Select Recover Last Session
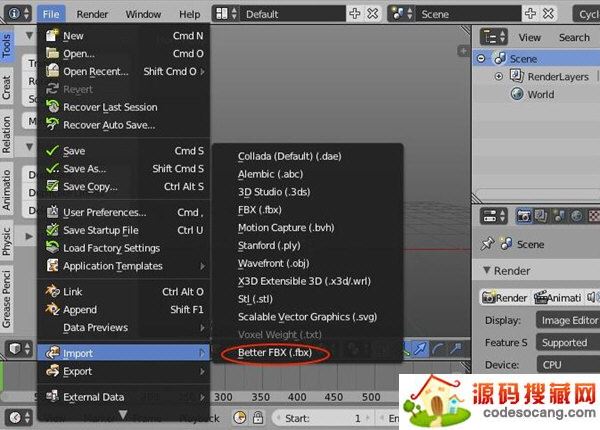The height and width of the screenshot is (430, 600). coord(124,107)
